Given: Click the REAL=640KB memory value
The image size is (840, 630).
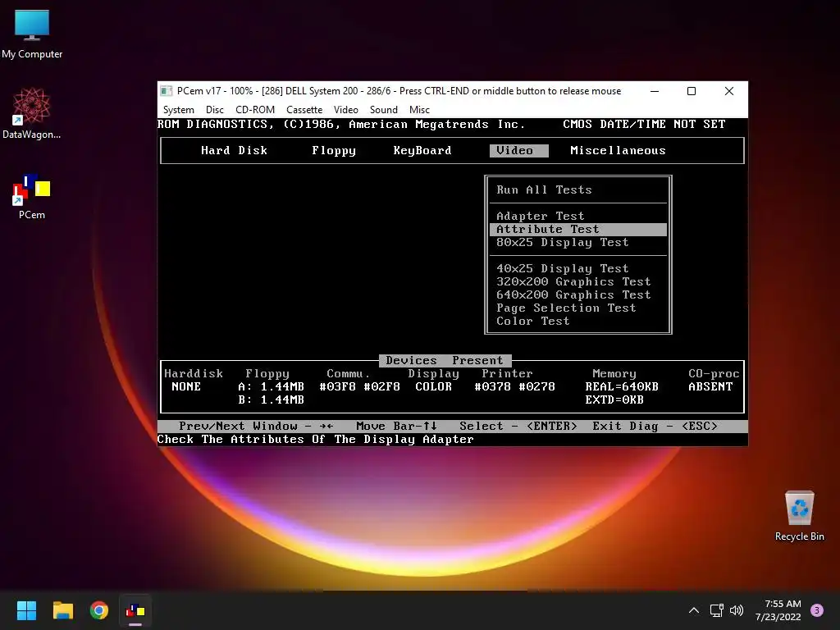Looking at the screenshot, I should (x=622, y=387).
